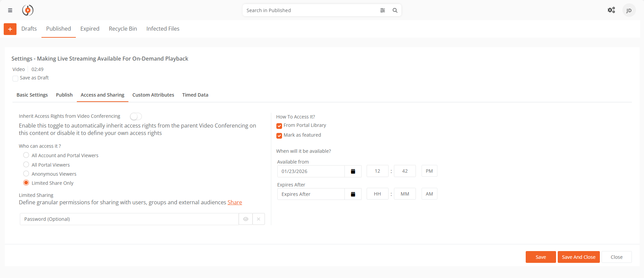Check the Save as Draft checkbox
Image resolution: width=644 pixels, height=278 pixels.
click(x=15, y=78)
